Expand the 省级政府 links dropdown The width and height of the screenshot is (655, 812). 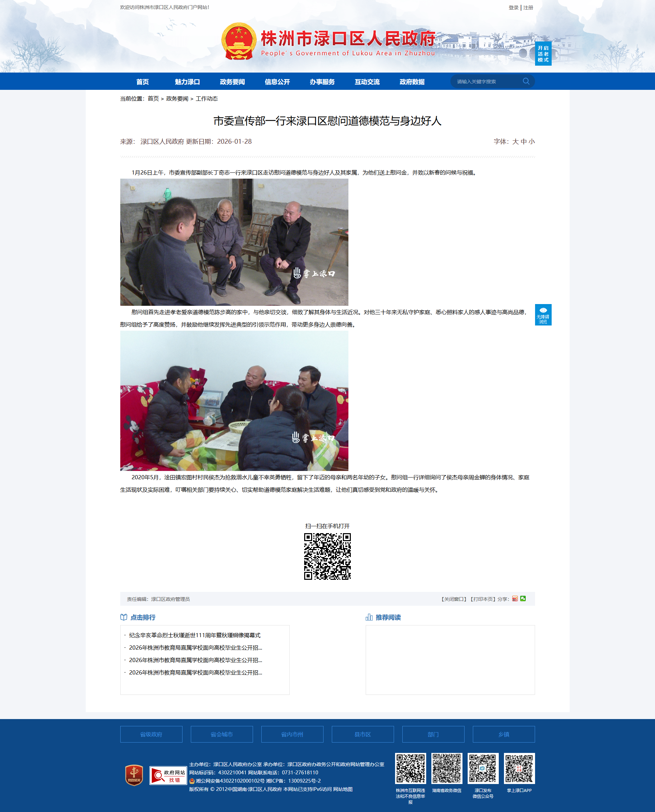[151, 734]
